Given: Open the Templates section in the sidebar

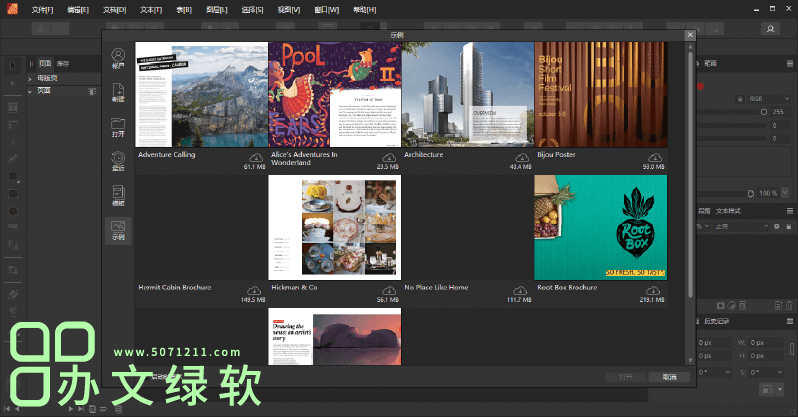Looking at the screenshot, I should (118, 196).
